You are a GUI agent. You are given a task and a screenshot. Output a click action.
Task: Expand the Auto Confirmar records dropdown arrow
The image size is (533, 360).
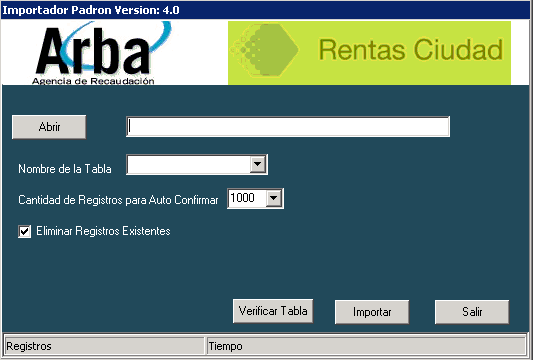pyautogui.click(x=274, y=198)
